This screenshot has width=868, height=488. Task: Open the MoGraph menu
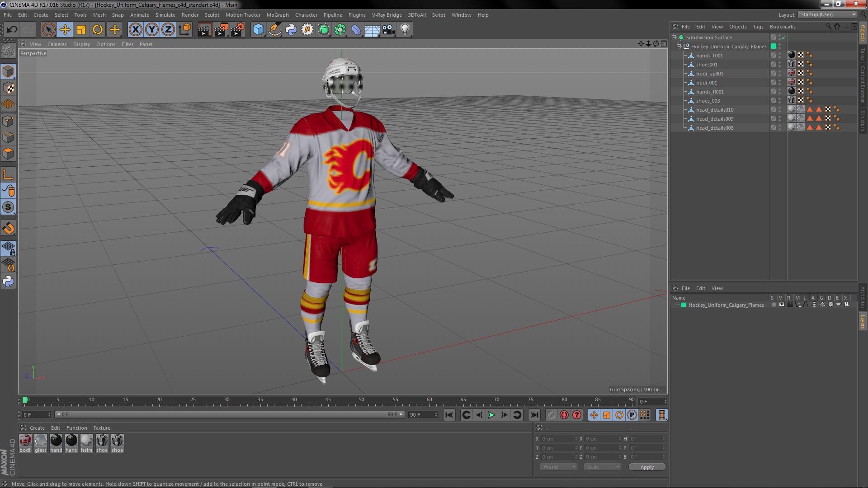coord(278,15)
